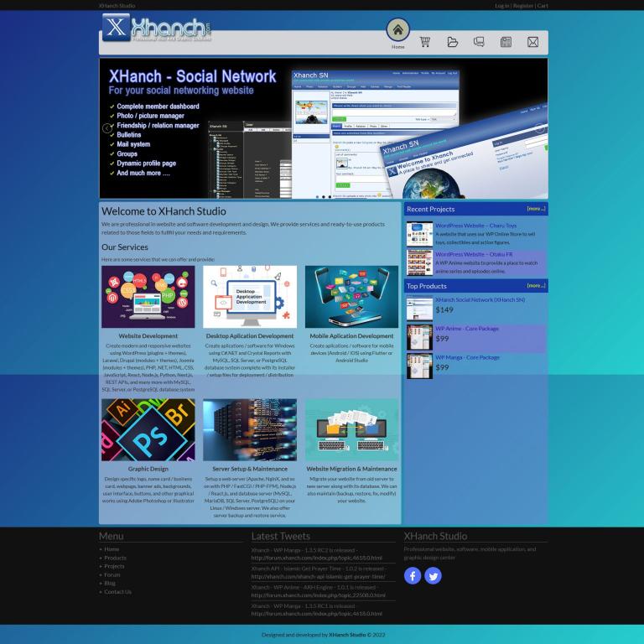Open Forum in the footer menu
Screen dimensions: 644x644
coord(112,574)
